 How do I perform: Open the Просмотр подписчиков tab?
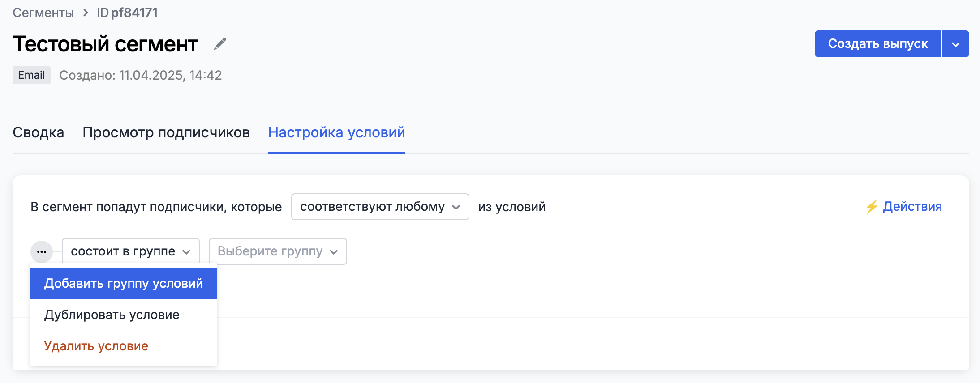click(166, 132)
